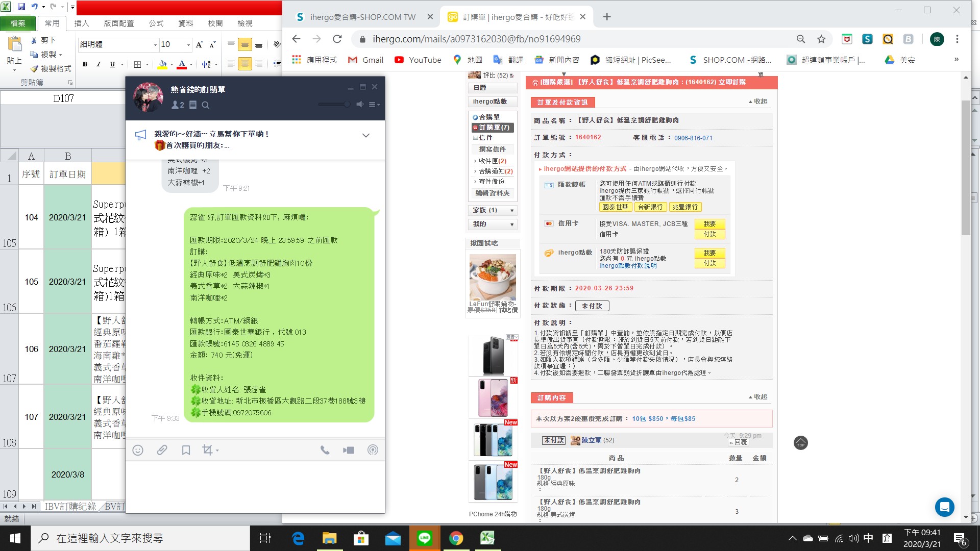Search messages in the LINE chat header

tap(205, 105)
